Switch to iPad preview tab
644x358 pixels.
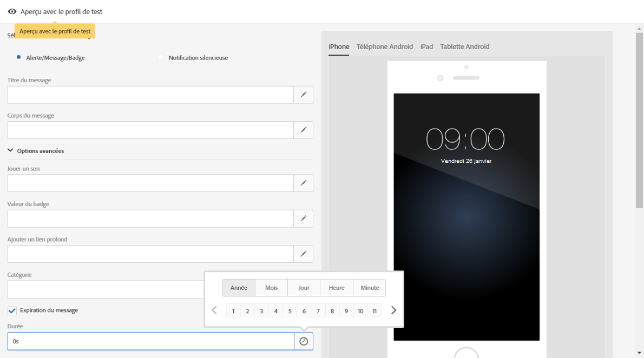pyautogui.click(x=427, y=47)
